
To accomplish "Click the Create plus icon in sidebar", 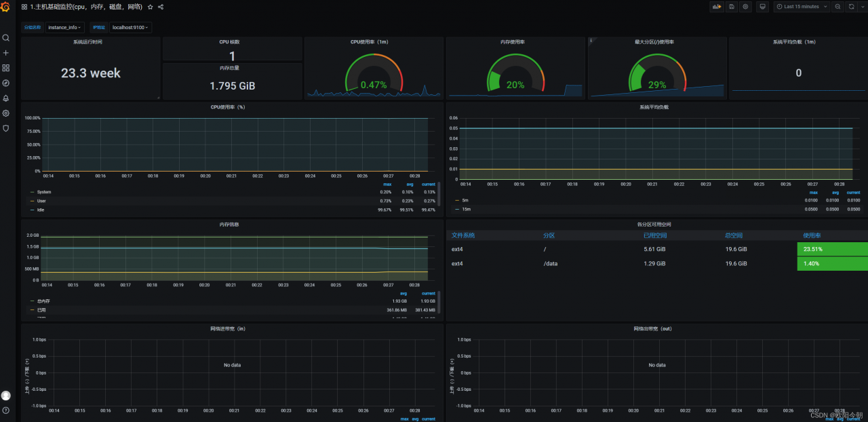I will pyautogui.click(x=6, y=53).
